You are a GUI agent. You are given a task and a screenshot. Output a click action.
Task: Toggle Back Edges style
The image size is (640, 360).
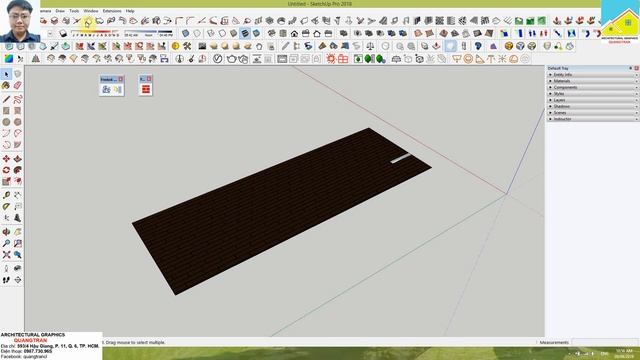(198, 33)
